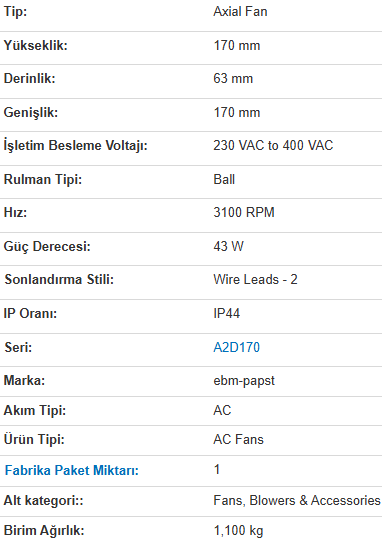This screenshot has width=382, height=538.
Task: Select the Wire Leads - 2 value
Action: [255, 279]
